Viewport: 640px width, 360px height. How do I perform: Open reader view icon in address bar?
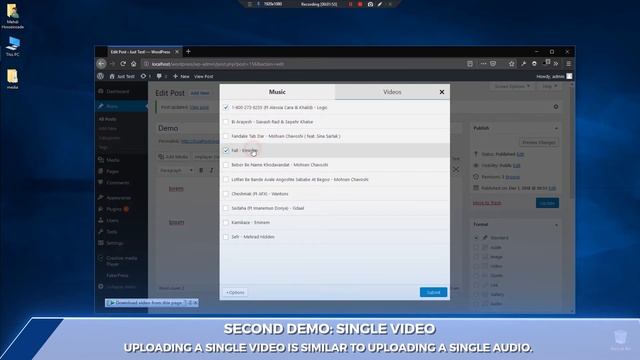(470, 64)
